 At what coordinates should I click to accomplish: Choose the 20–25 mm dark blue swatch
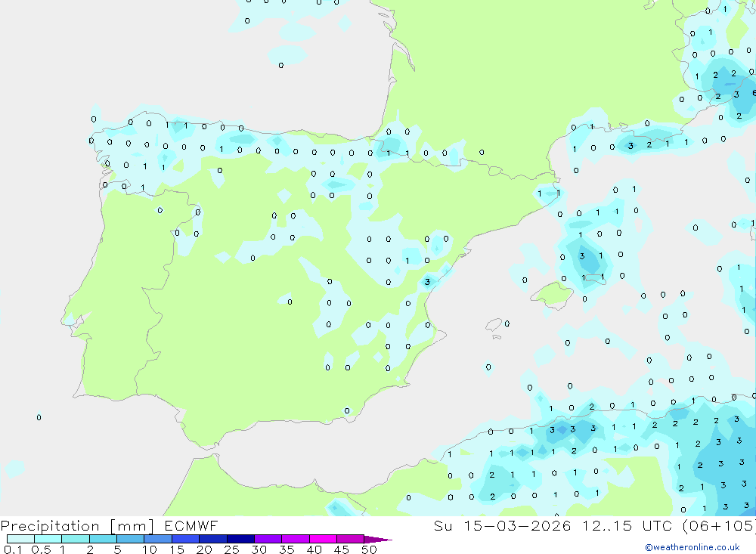click(x=212, y=539)
